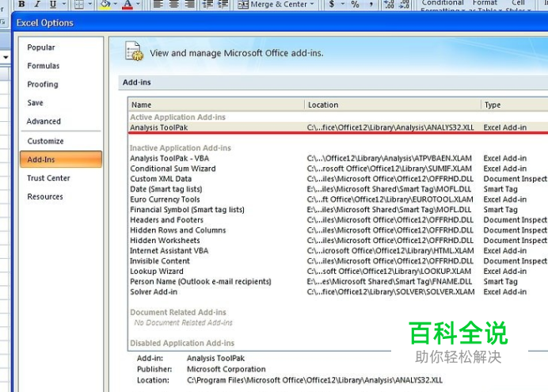548x392 pixels.
Task: Open the fill color dropdown arrow
Action: [x=116, y=4]
